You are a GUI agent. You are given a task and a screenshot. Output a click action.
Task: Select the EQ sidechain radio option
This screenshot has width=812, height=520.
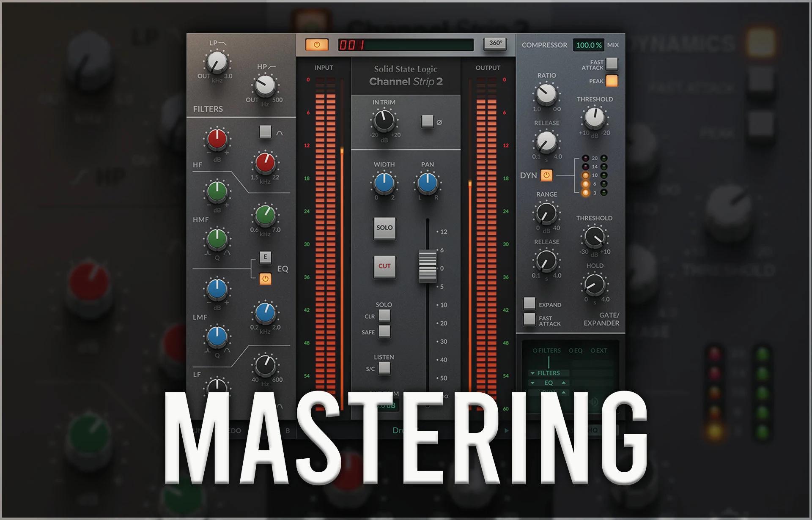(576, 350)
